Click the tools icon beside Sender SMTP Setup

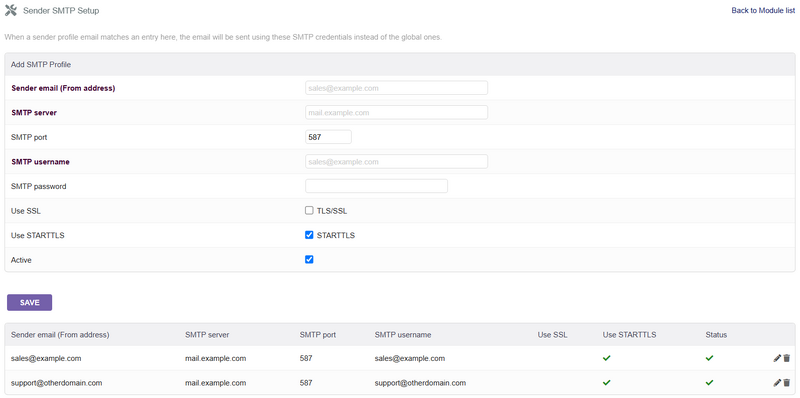(x=11, y=10)
